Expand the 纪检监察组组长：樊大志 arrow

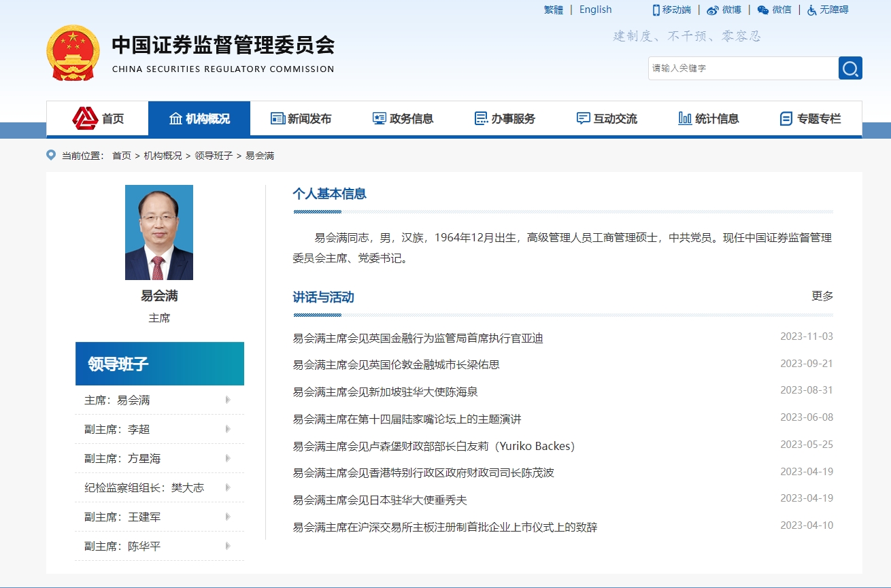[228, 488]
